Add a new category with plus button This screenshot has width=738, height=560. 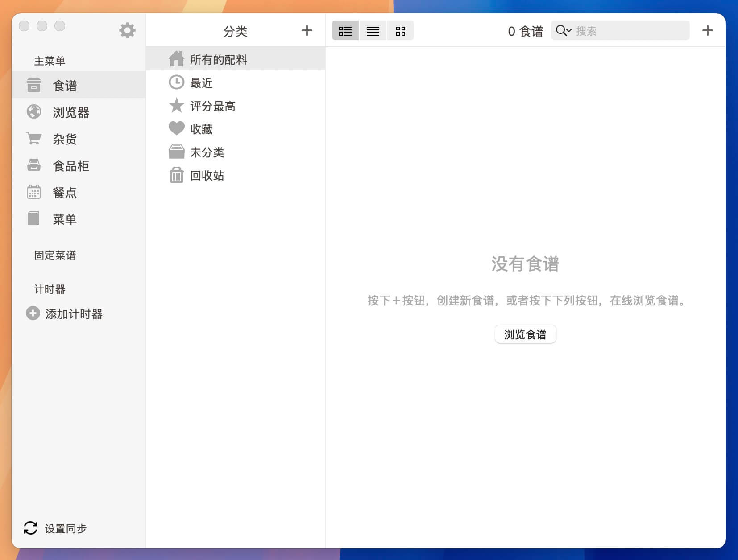[307, 31]
